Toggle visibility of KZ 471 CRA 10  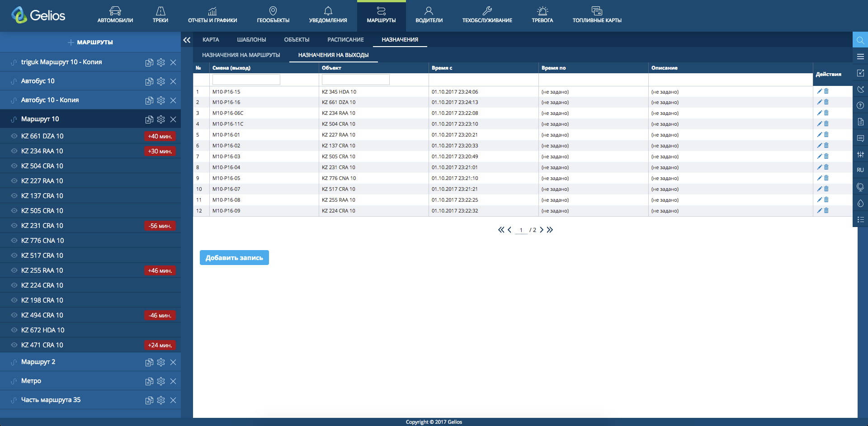(14, 345)
